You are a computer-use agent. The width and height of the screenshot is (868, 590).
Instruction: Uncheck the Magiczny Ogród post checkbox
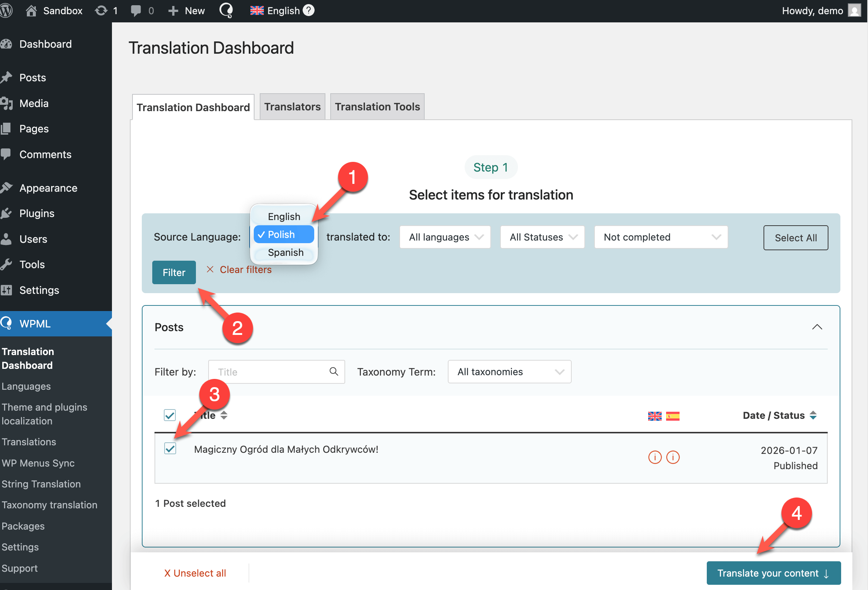coord(170,448)
